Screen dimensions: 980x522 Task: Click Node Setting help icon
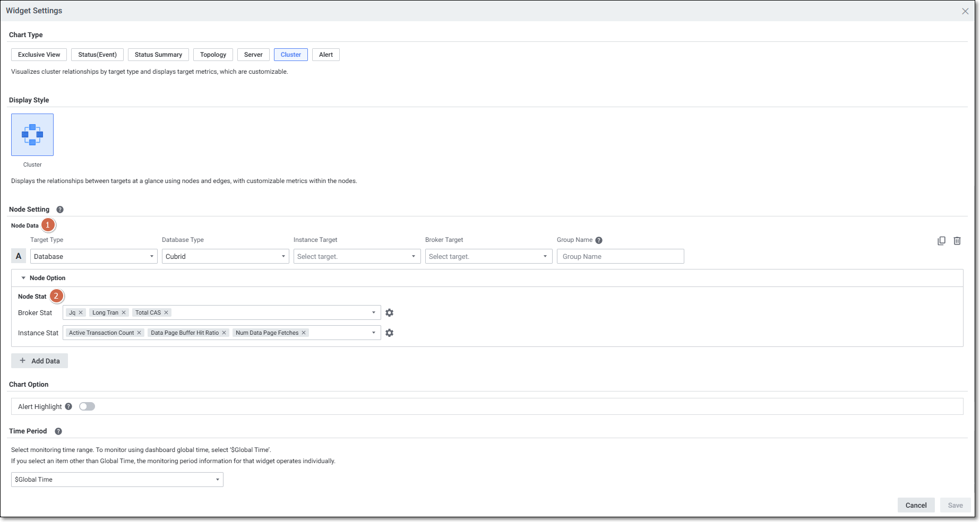60,210
